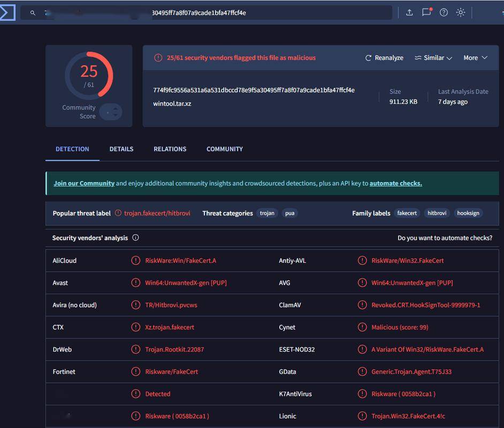Click the Trojan.Win32.FakeCert.4!c result
This screenshot has width=504, height=428.
[x=408, y=416]
